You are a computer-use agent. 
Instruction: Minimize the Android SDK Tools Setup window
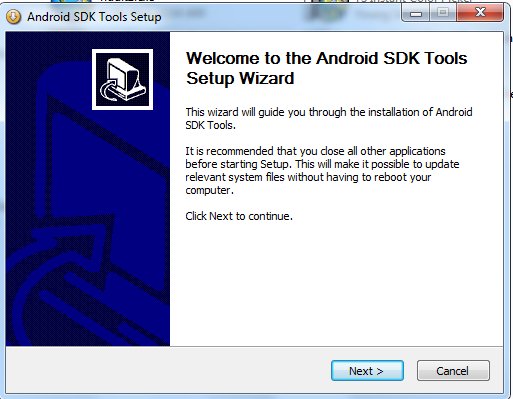[416, 13]
